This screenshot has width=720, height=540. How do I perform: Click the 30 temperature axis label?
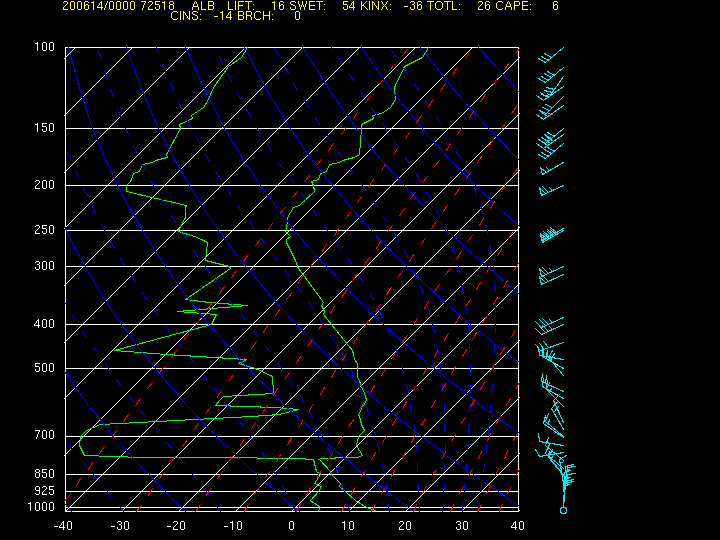tap(461, 526)
